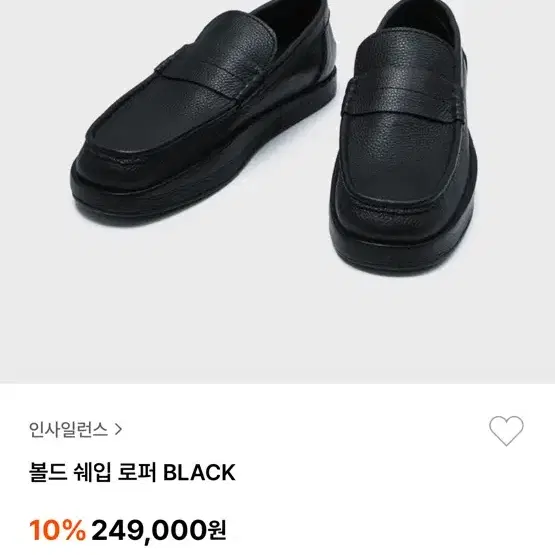555x555 pixels.
Task: Click the BLACK color word in title
Action: tap(199, 473)
